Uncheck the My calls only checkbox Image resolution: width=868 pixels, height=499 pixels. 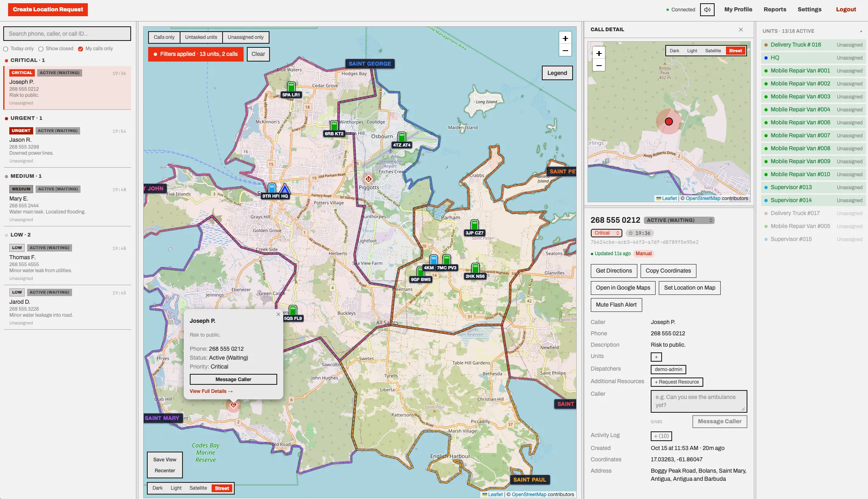(x=81, y=49)
